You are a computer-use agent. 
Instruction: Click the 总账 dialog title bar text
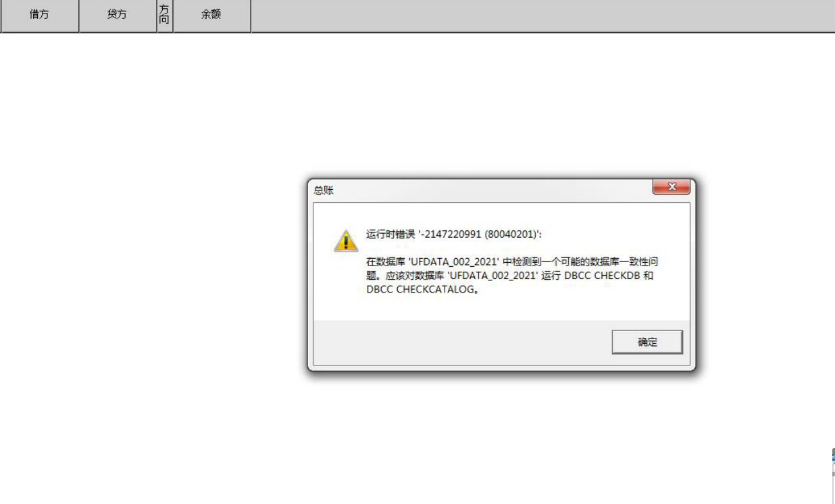click(x=324, y=191)
